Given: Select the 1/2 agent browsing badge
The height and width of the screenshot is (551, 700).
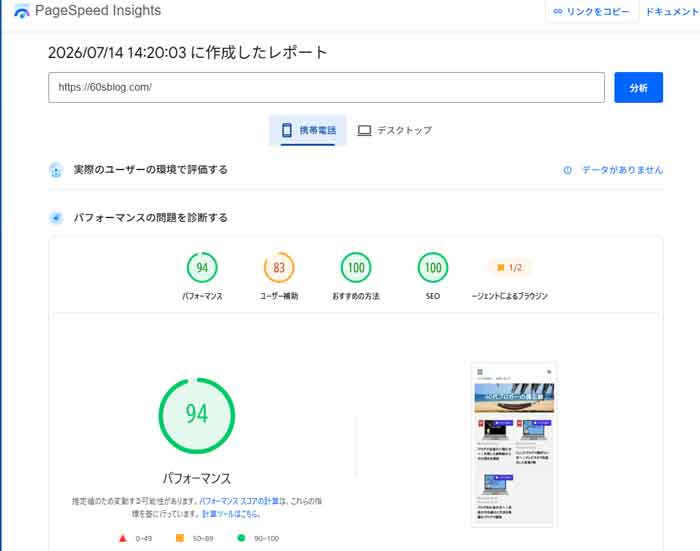Looking at the screenshot, I should pos(509,267).
